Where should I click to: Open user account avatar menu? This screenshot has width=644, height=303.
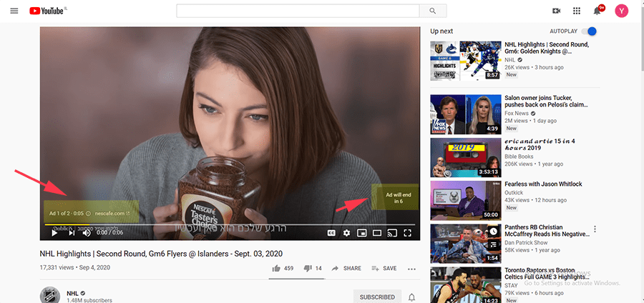pyautogui.click(x=621, y=11)
